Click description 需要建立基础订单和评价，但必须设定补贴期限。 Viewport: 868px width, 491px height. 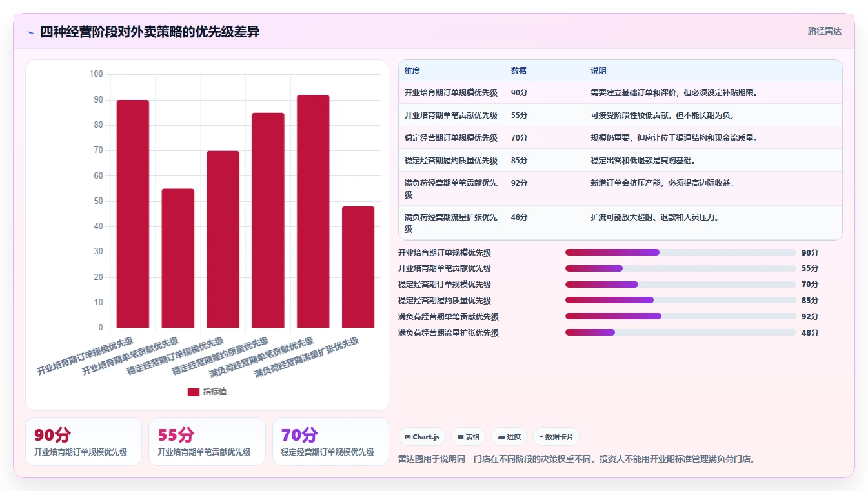click(x=674, y=93)
